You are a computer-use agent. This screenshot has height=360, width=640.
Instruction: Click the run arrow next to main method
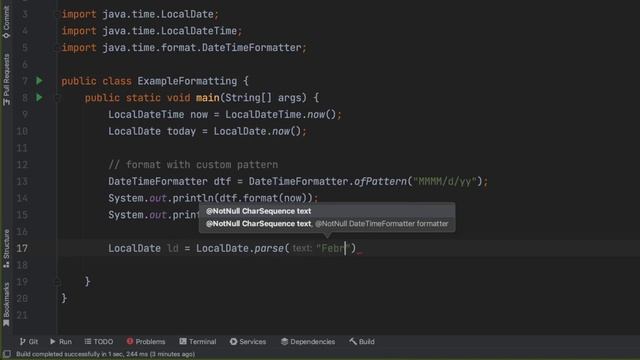[x=39, y=98]
